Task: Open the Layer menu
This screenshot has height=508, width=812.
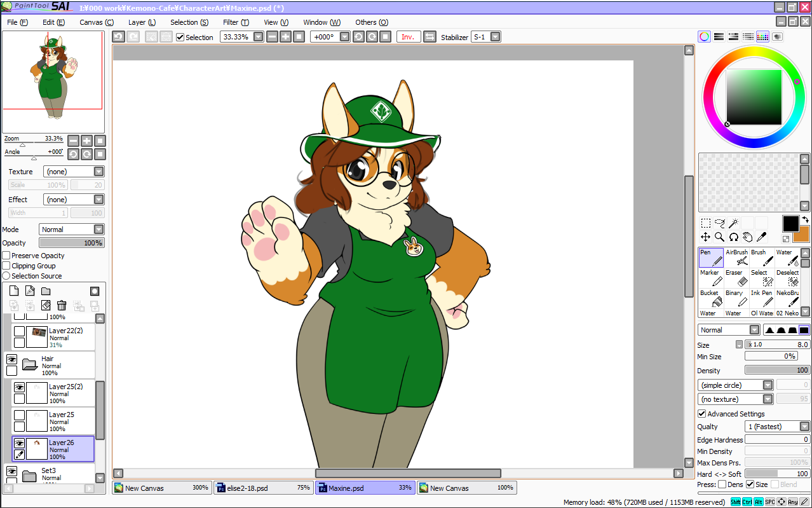Action: click(x=142, y=22)
